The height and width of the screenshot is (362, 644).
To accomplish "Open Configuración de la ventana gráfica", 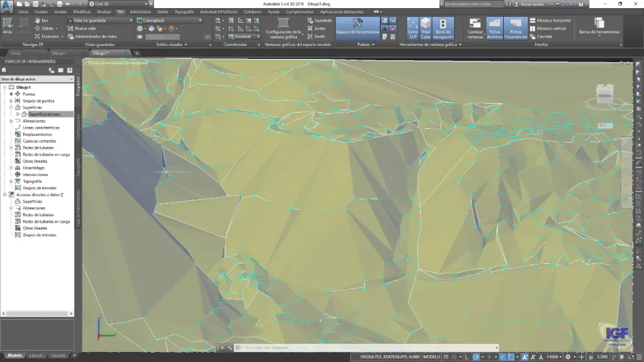I will [x=284, y=28].
